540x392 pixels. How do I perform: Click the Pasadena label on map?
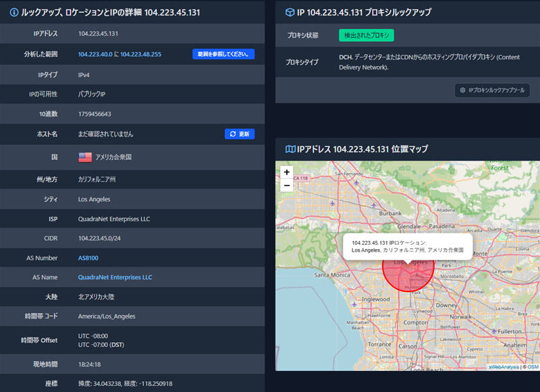click(442, 227)
